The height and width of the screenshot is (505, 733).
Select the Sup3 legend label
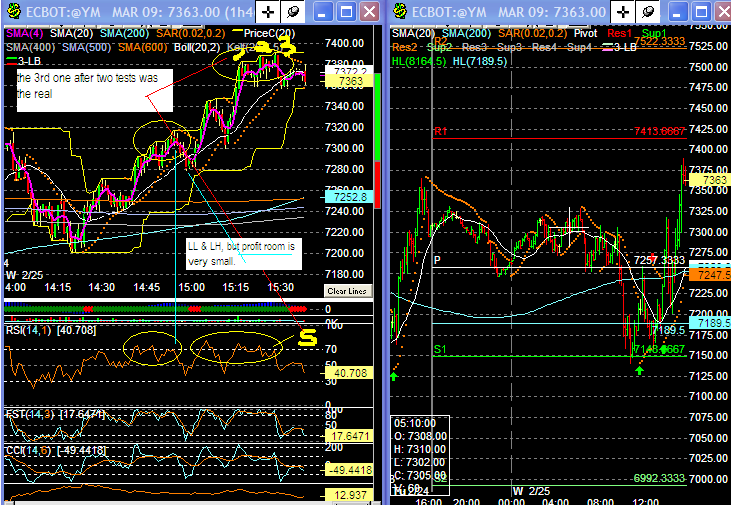pyautogui.click(x=510, y=47)
